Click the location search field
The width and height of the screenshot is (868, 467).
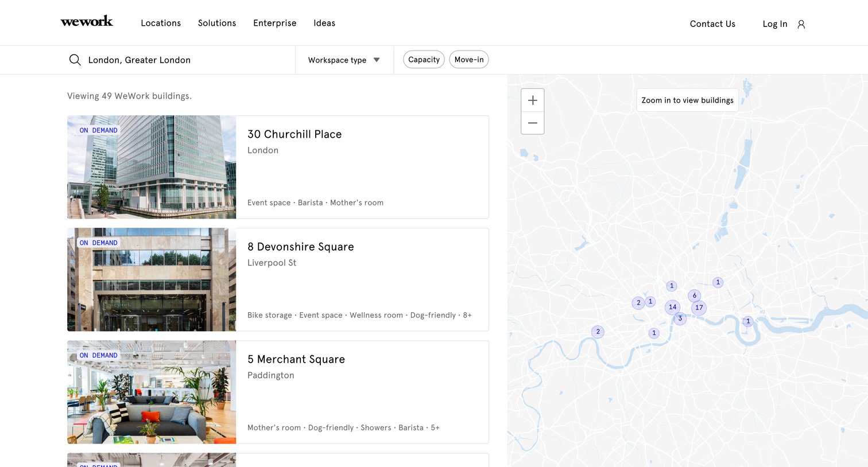[181, 60]
